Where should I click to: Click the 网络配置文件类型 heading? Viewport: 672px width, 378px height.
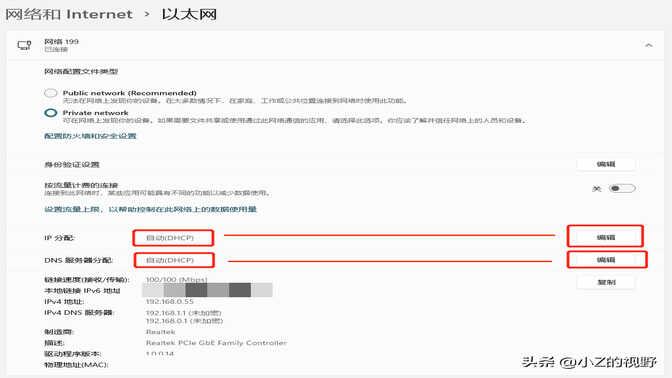[x=81, y=71]
